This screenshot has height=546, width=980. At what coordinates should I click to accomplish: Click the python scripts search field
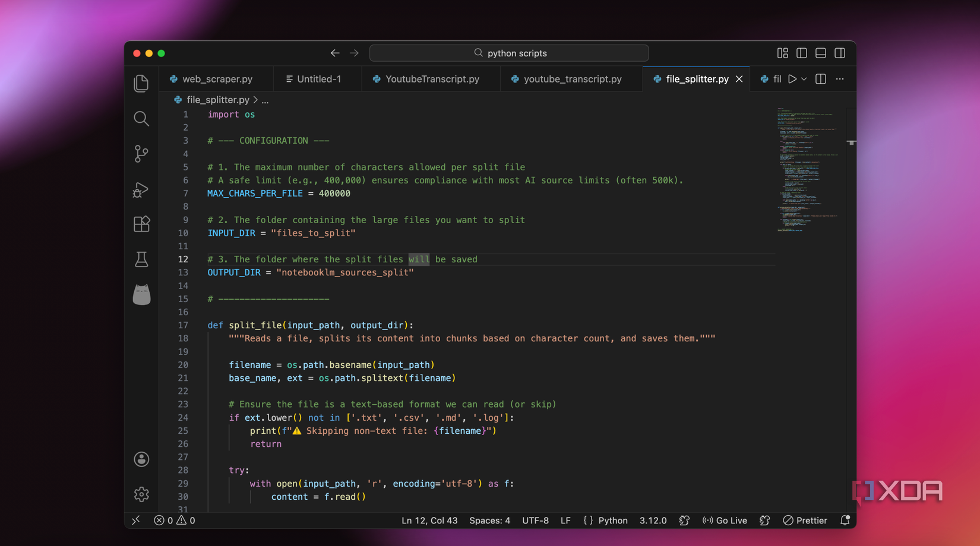pyautogui.click(x=509, y=53)
